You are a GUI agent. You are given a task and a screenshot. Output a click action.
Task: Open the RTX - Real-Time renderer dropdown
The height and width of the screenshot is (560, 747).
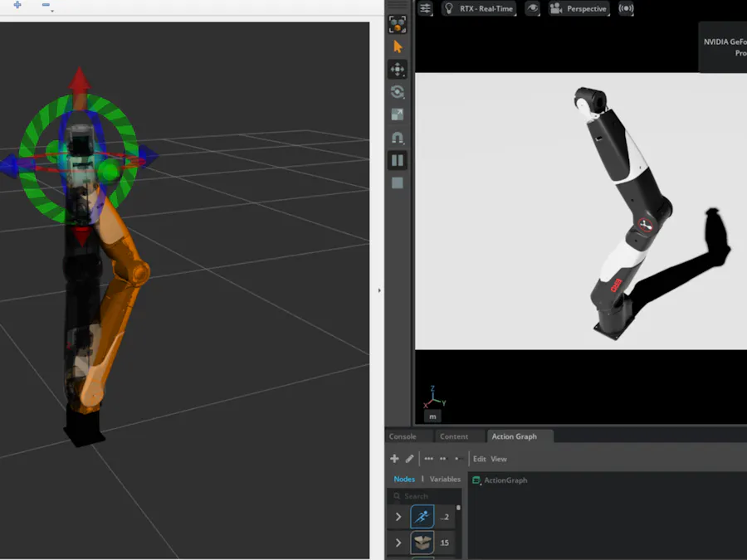479,8
